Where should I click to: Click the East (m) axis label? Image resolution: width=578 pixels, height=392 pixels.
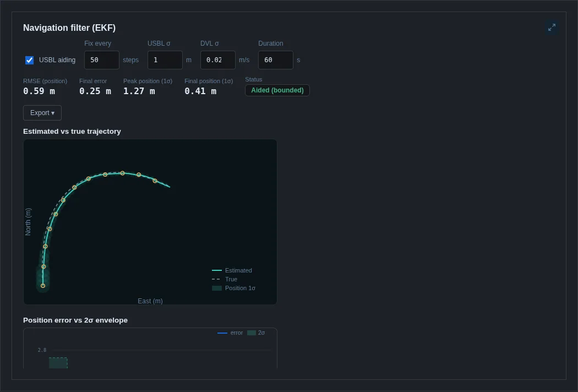[150, 301]
